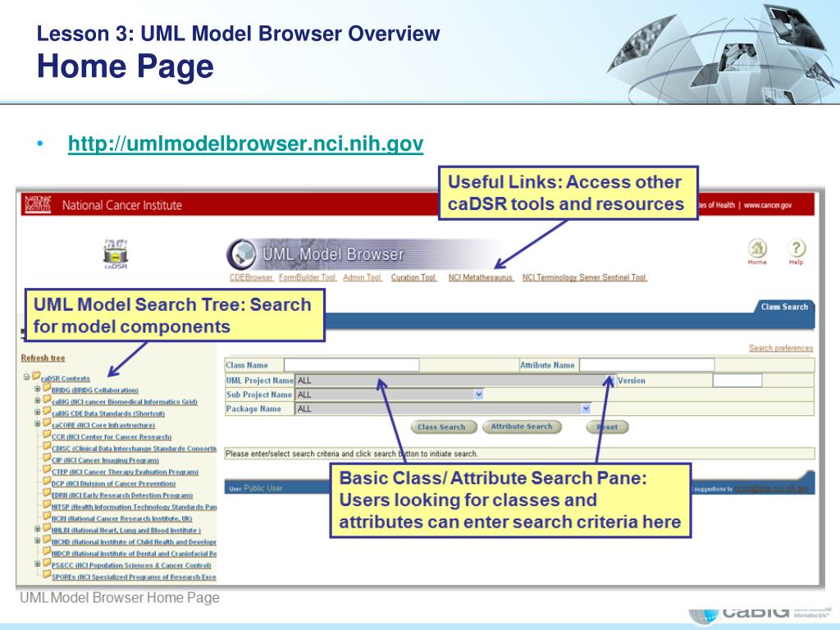Click the folder icon beside BRIDG Collaboration
840x630 pixels.
tap(47, 387)
